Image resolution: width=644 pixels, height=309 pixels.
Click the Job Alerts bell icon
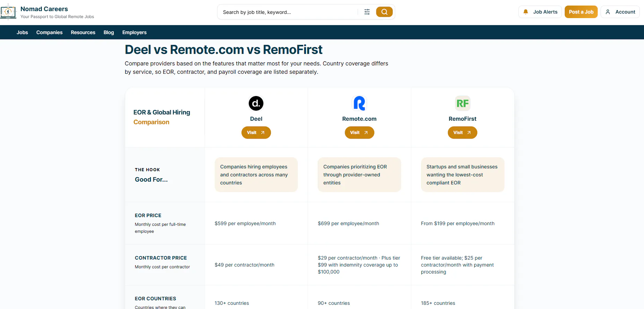coord(526,12)
